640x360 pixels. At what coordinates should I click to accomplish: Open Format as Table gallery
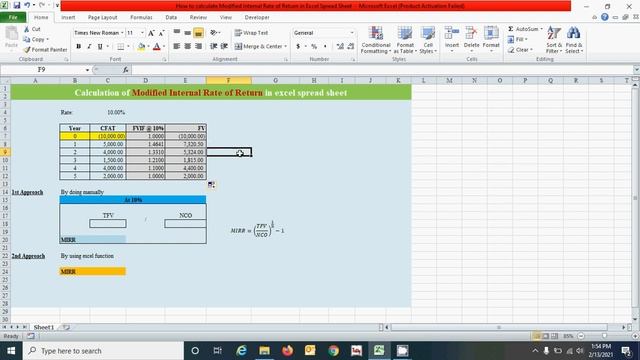(405, 40)
